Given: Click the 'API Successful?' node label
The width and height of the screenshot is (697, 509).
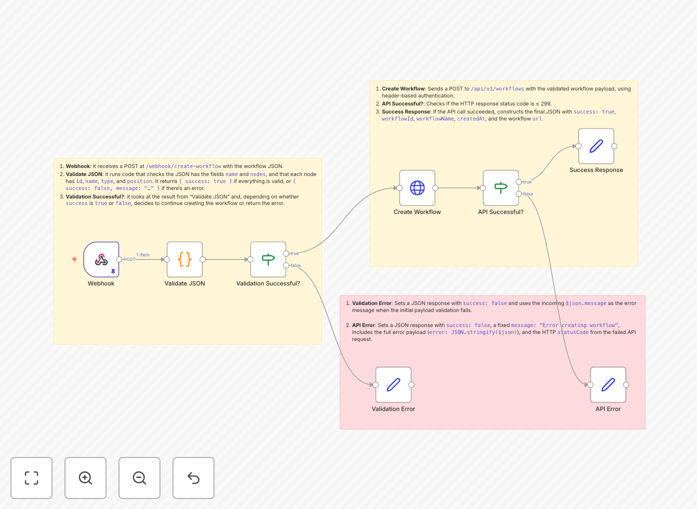Looking at the screenshot, I should point(501,212).
